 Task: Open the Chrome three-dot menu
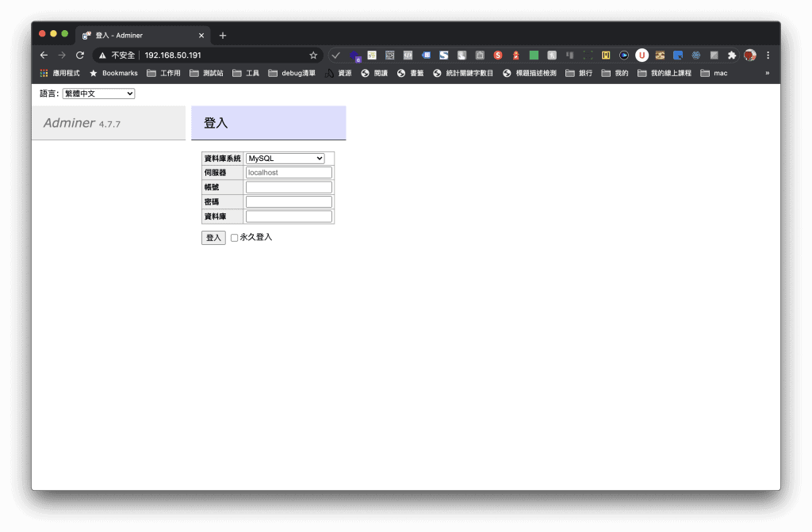[x=768, y=55]
